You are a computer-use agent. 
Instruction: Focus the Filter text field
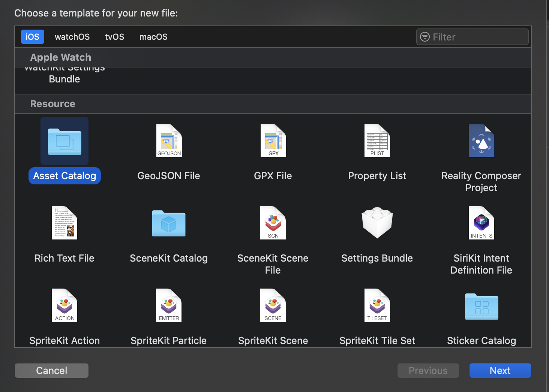472,37
